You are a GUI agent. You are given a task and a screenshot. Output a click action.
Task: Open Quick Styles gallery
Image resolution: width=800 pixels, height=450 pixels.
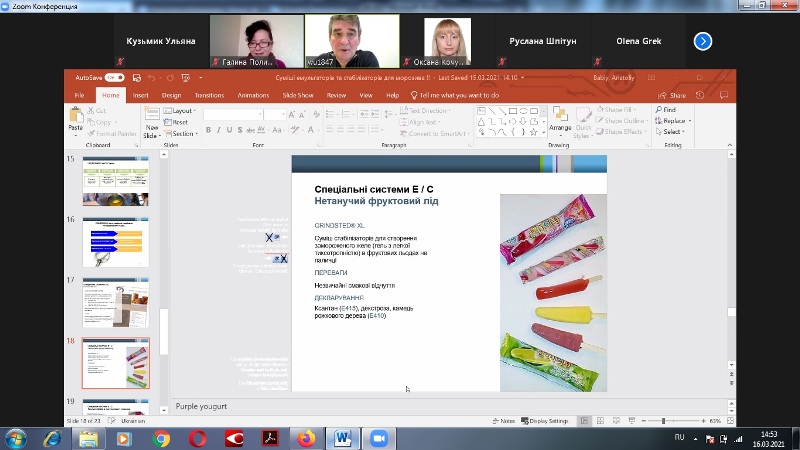tap(583, 124)
